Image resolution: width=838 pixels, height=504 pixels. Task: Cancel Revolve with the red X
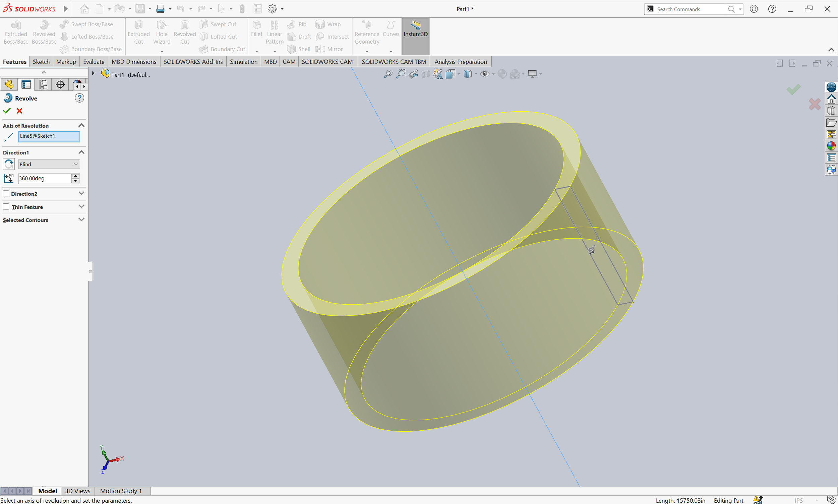pyautogui.click(x=19, y=111)
